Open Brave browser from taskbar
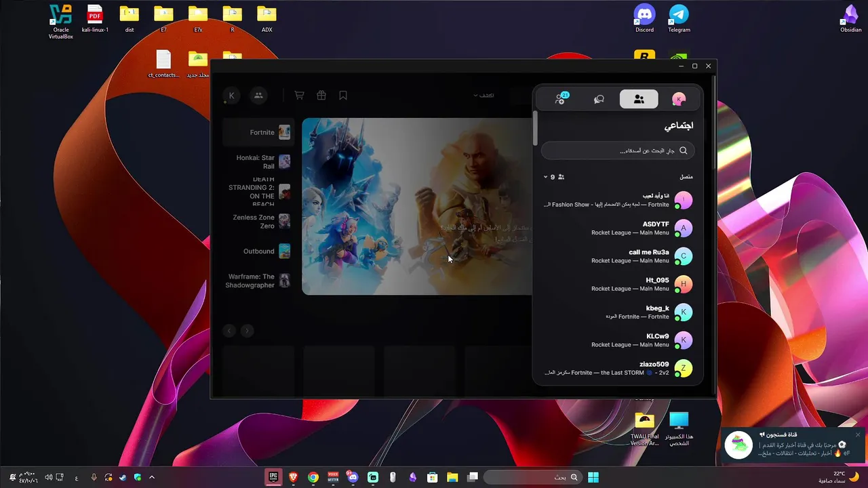The width and height of the screenshot is (868, 488). click(293, 477)
